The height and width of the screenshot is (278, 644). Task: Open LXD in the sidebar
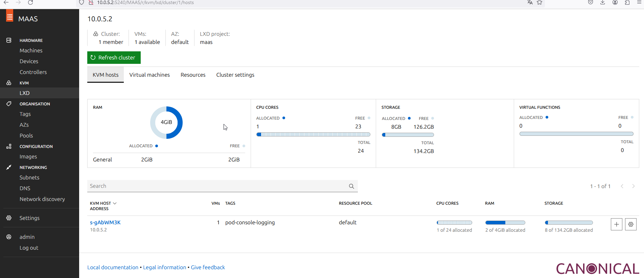25,93
